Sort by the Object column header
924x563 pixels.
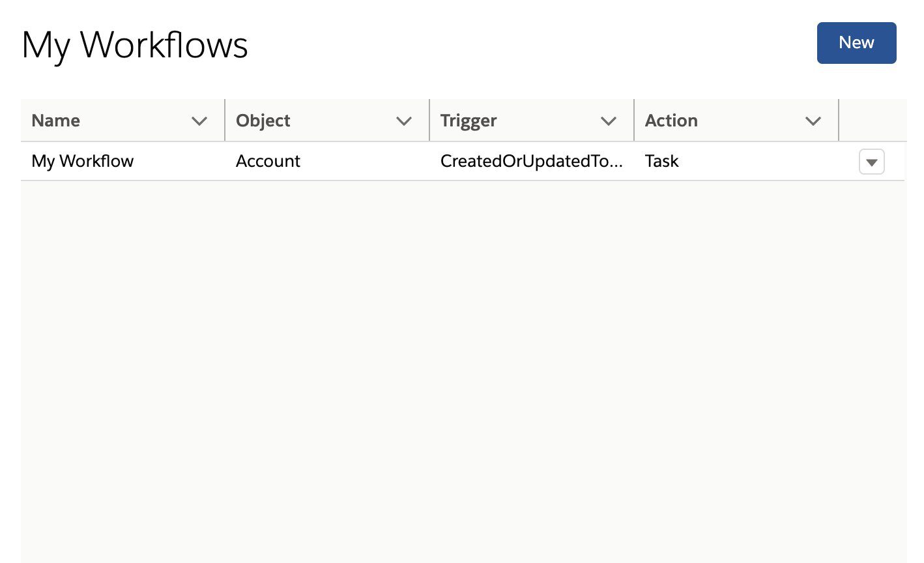coord(263,121)
